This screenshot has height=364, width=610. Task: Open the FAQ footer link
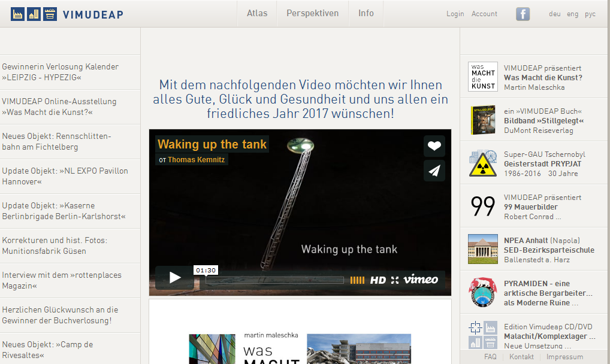(x=490, y=357)
